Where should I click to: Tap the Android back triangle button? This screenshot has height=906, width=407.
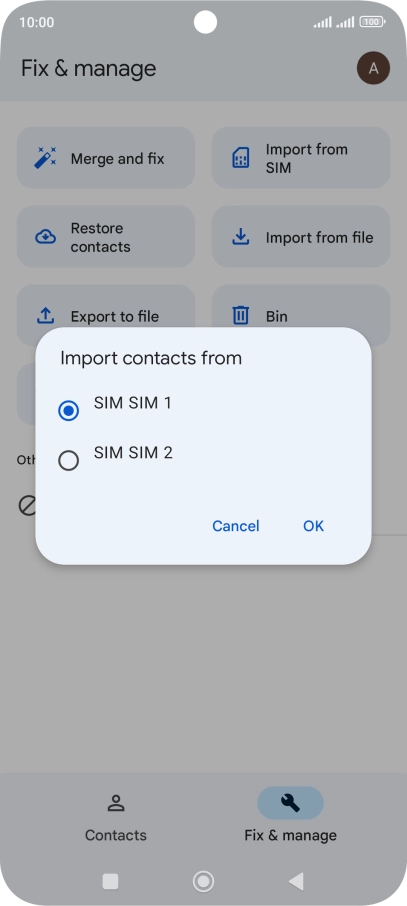click(x=296, y=881)
